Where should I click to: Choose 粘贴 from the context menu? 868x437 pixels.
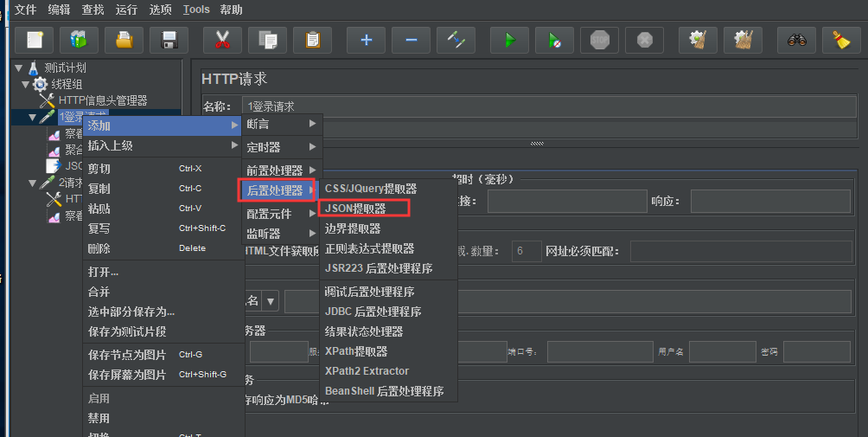click(163, 209)
